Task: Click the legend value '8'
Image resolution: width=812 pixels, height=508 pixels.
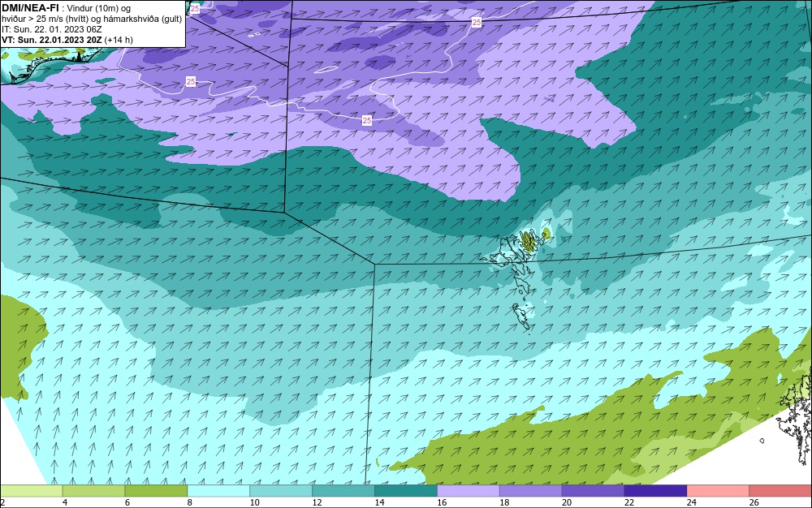Action: [x=190, y=502]
